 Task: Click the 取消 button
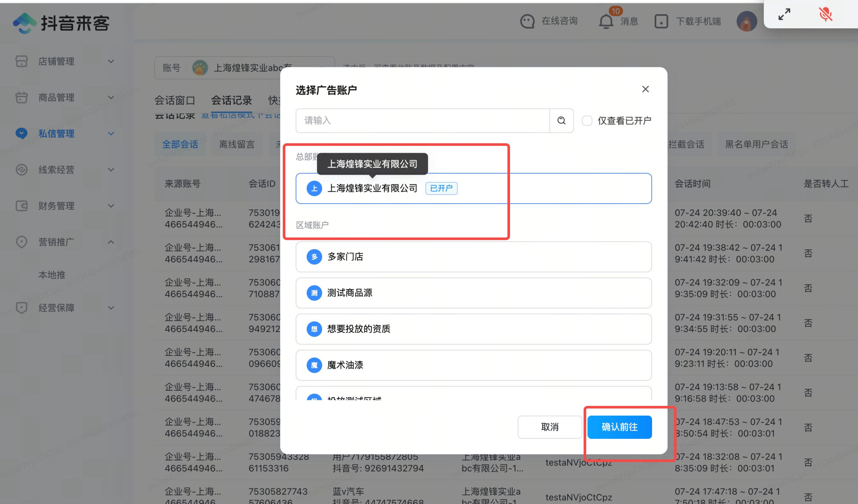tap(550, 427)
